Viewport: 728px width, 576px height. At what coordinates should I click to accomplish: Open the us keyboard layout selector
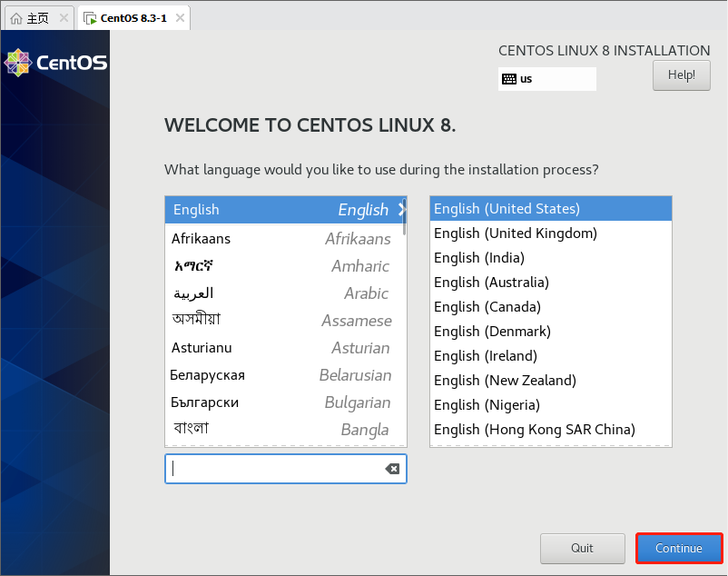[x=547, y=79]
